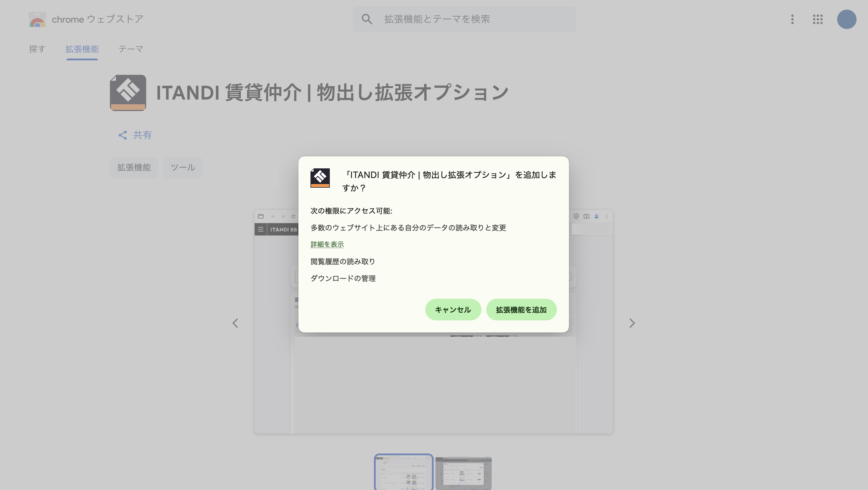Open the account profile avatar
The width and height of the screenshot is (868, 490).
point(847,19)
